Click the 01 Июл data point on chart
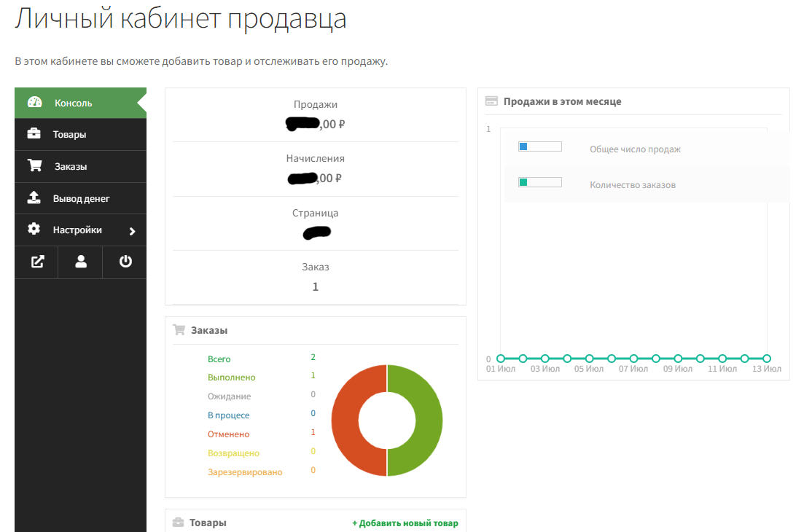The width and height of the screenshot is (812, 532). tap(501, 359)
